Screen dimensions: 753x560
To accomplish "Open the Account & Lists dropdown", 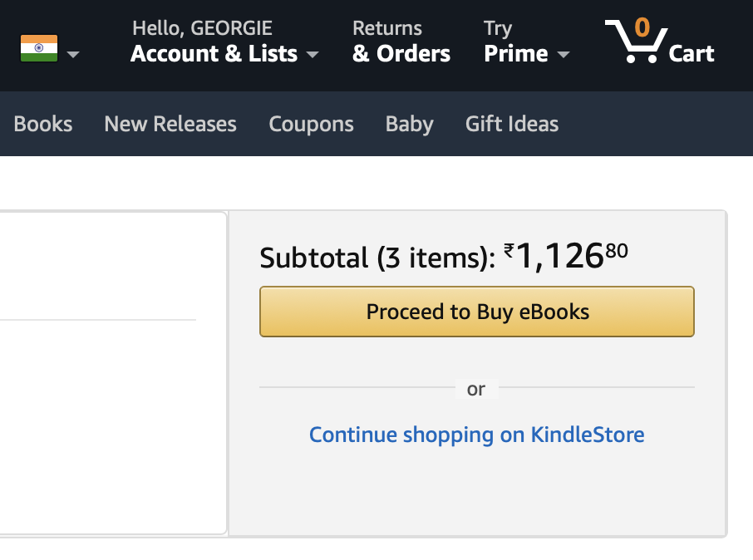I will coord(214,54).
